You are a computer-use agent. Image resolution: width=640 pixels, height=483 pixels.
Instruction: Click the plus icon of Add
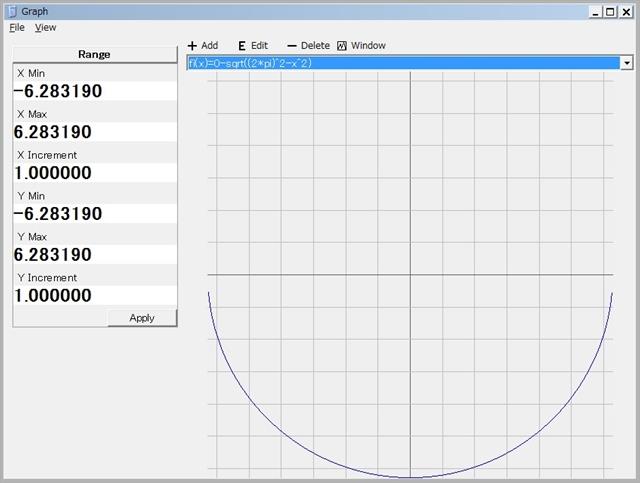pos(192,46)
